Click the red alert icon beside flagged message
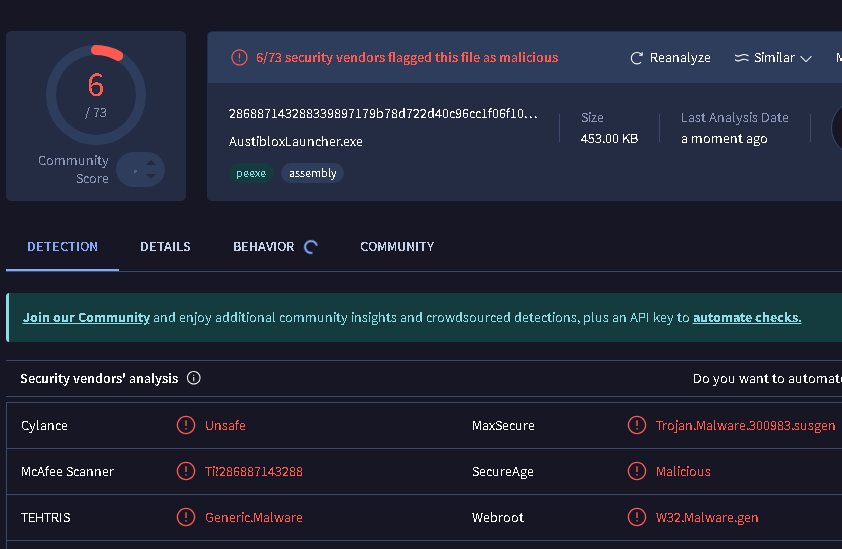The image size is (842, 549). 239,57
